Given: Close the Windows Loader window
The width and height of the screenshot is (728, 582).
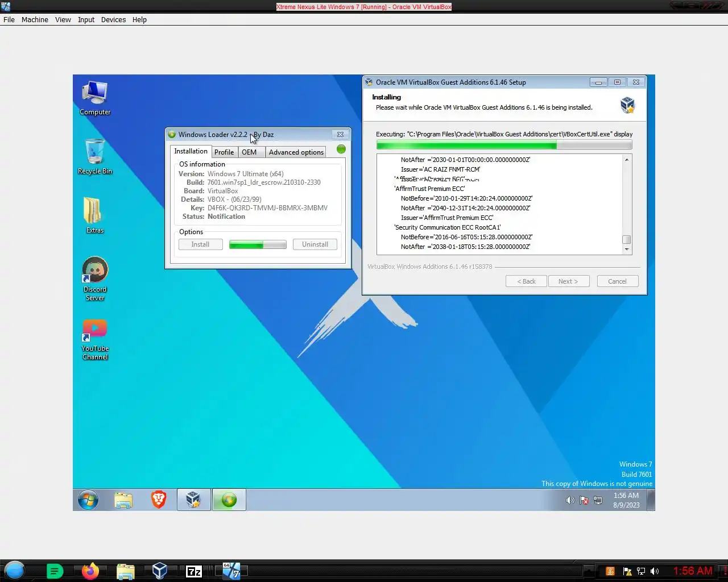Looking at the screenshot, I should 340,135.
